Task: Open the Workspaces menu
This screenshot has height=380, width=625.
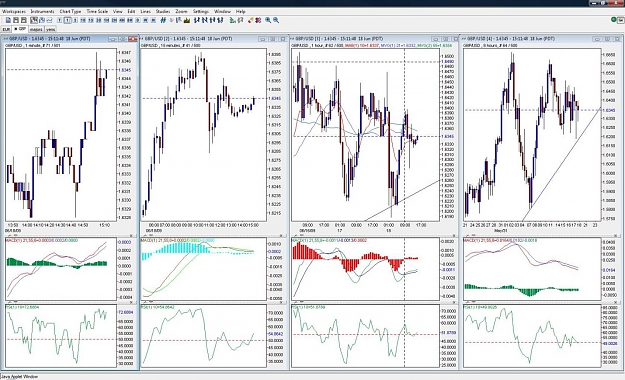Action: tap(14, 11)
